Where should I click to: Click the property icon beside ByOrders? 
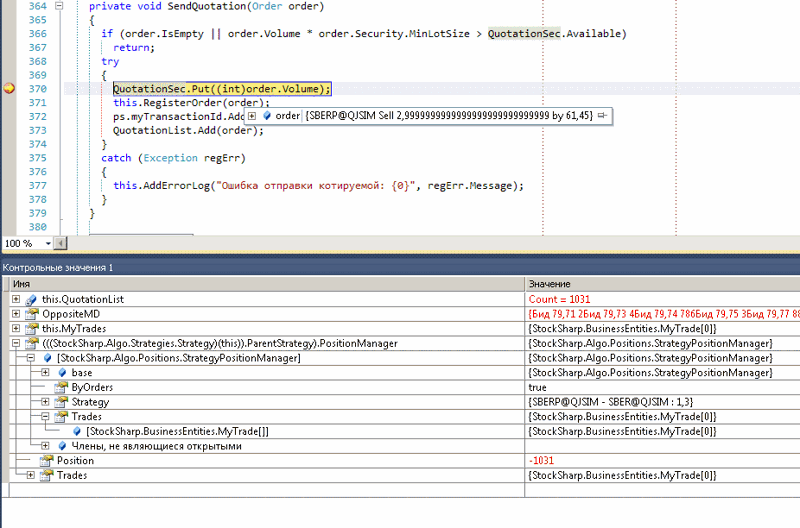(x=61, y=387)
